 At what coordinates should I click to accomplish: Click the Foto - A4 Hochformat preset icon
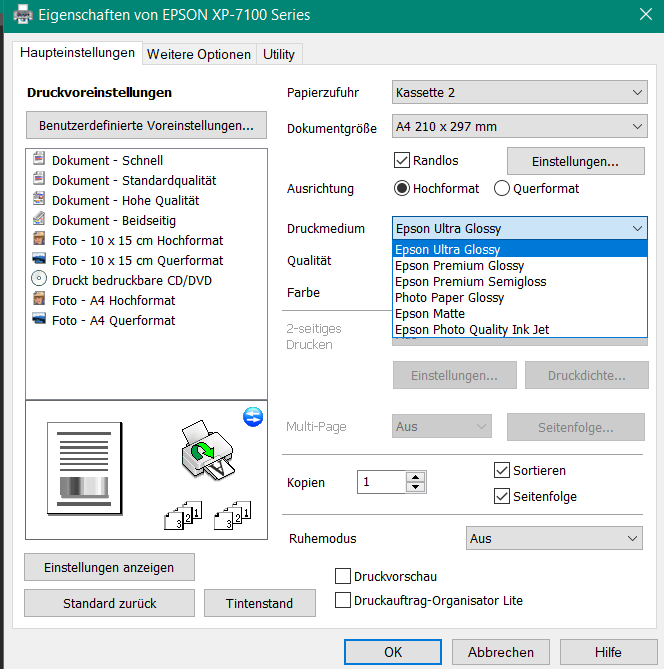(39, 298)
